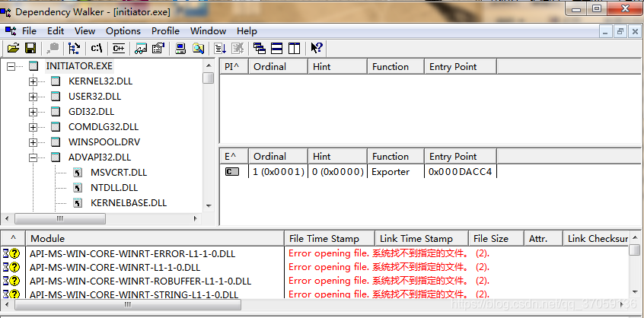
Task: Tile windows vertically toolbar icon
Action: 294,48
